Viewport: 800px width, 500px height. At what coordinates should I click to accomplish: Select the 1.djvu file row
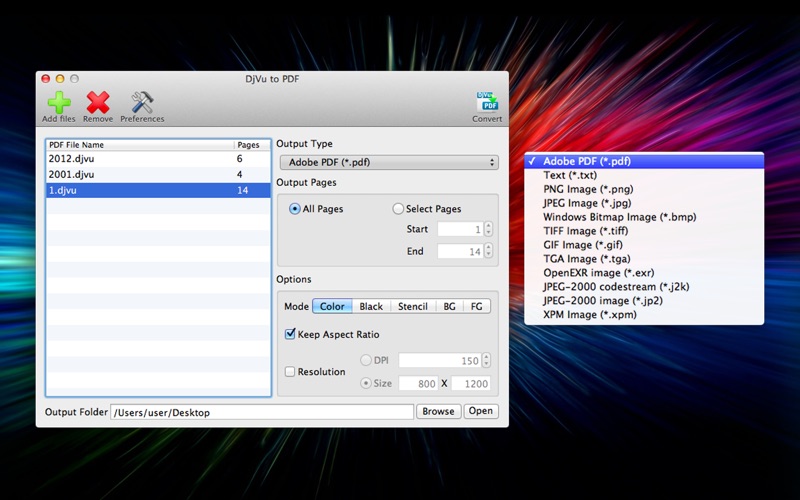158,190
